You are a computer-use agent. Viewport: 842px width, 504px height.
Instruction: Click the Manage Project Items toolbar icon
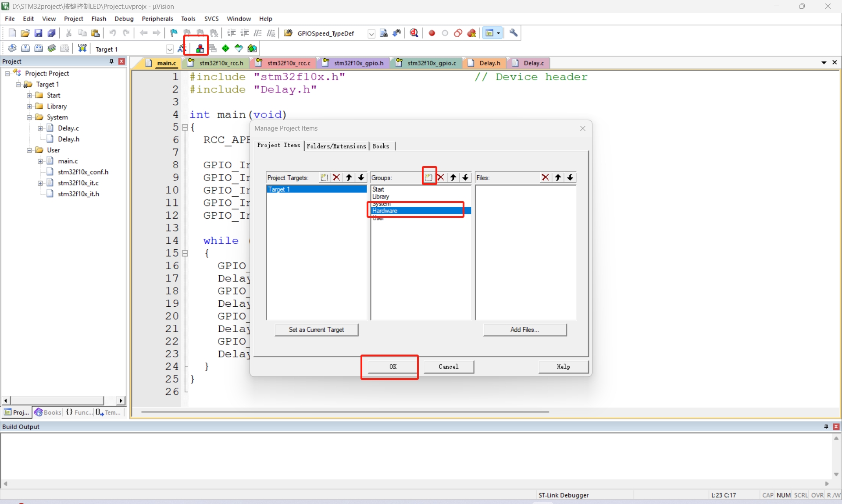click(x=200, y=49)
